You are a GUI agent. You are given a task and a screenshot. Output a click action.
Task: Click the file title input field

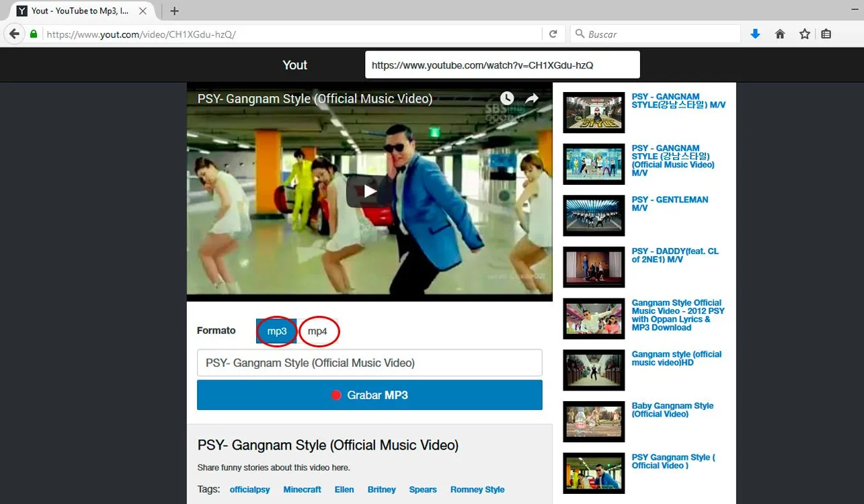coord(370,363)
